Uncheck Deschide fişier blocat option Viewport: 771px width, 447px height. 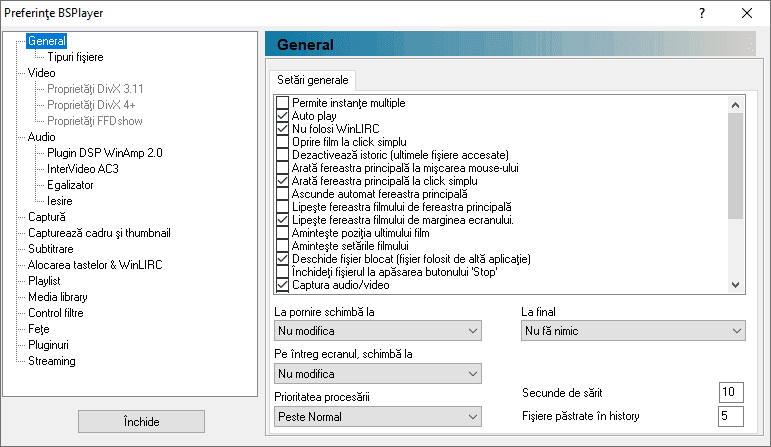pos(282,259)
